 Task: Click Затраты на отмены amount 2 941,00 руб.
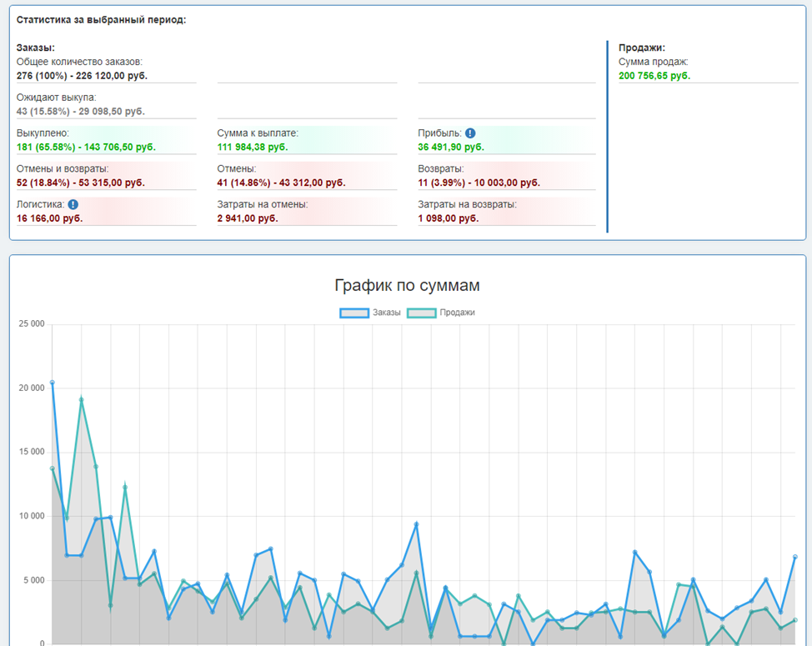click(247, 218)
